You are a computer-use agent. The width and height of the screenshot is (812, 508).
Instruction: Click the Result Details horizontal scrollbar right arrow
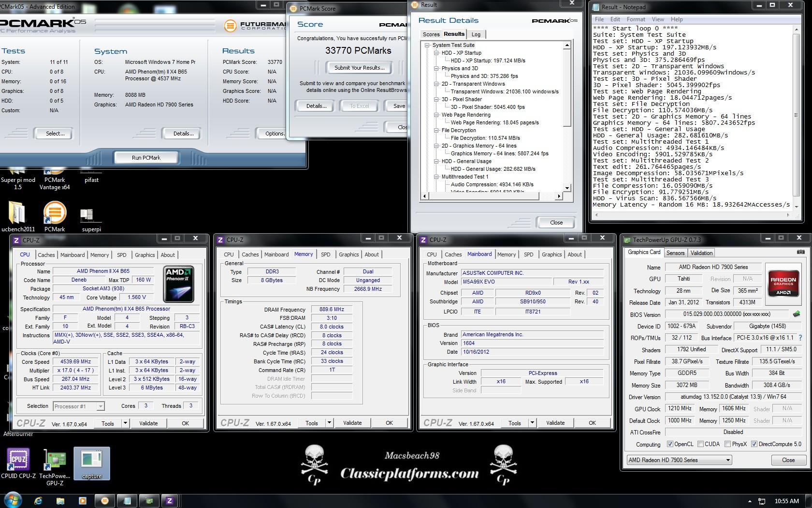click(559, 196)
